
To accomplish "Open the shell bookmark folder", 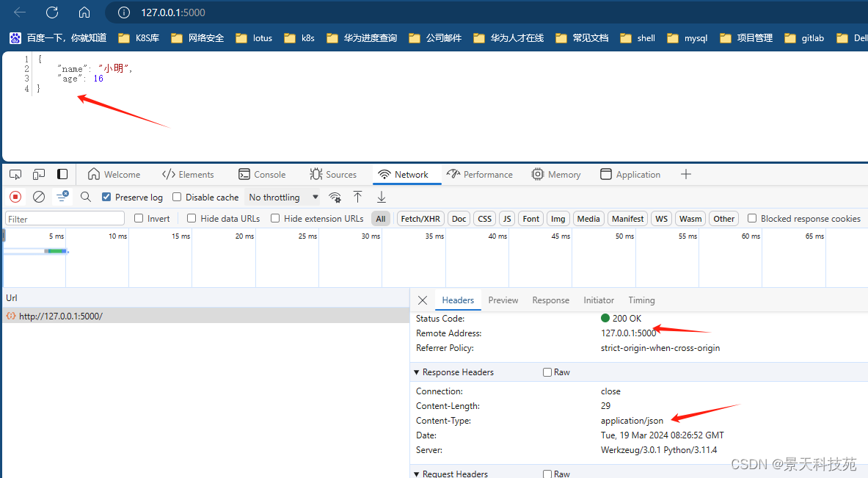I will pos(638,37).
